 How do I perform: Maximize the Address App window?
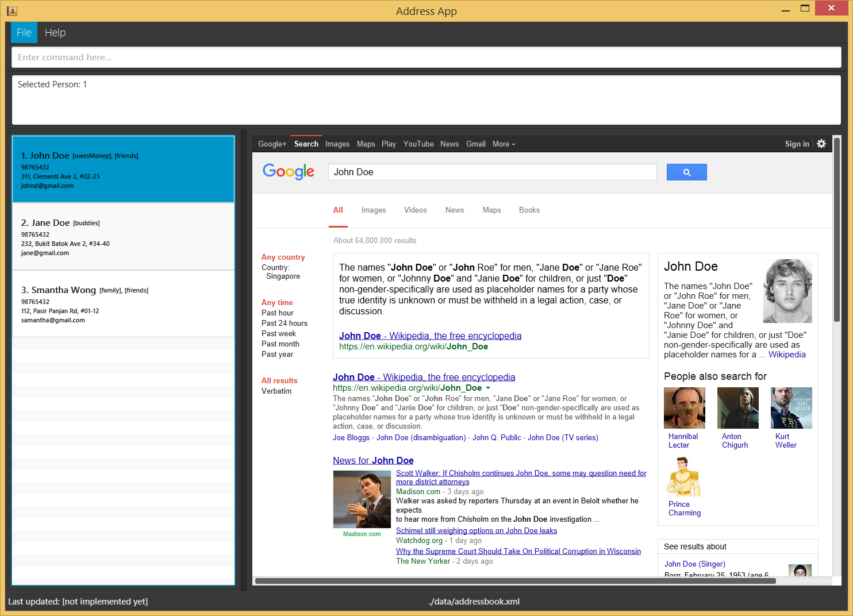point(805,9)
